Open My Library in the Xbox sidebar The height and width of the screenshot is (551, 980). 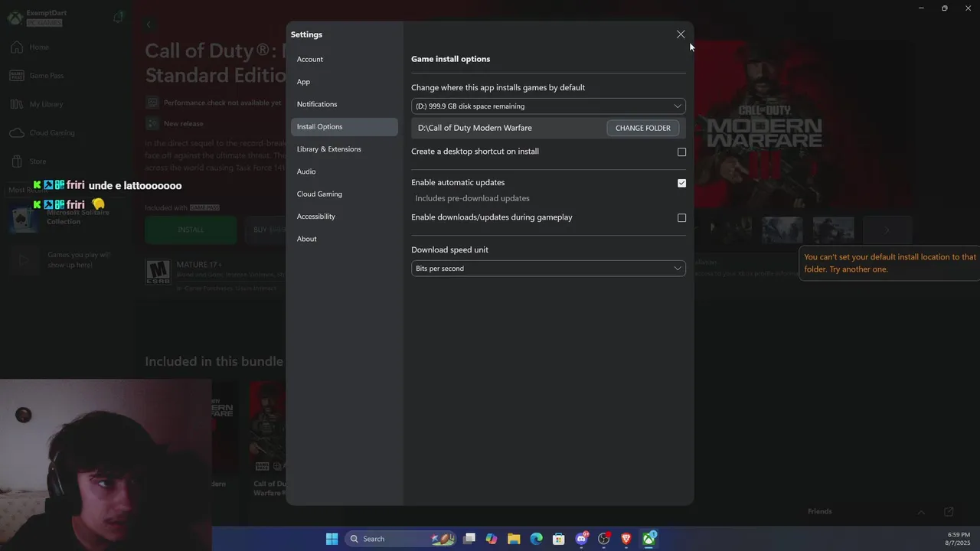(37, 104)
